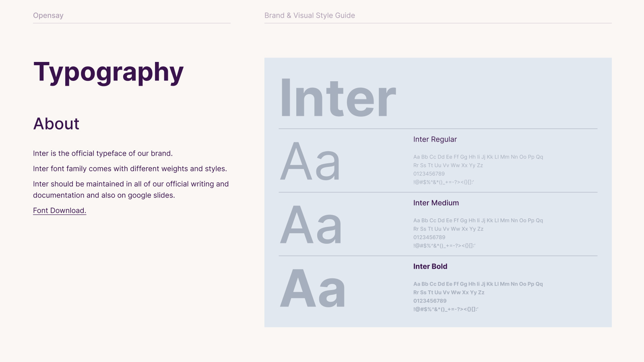The width and height of the screenshot is (644, 362).
Task: Click the Inter Medium label
Action: pyautogui.click(x=436, y=203)
